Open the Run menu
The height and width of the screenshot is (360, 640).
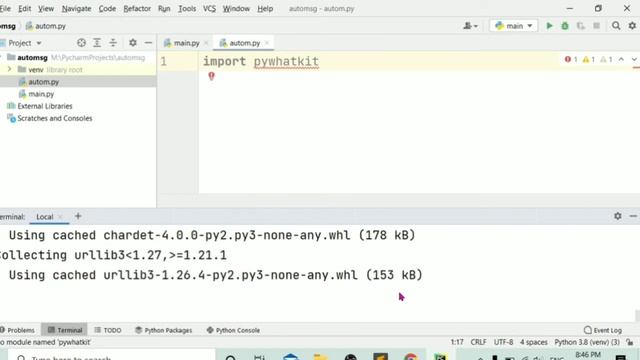point(164,9)
